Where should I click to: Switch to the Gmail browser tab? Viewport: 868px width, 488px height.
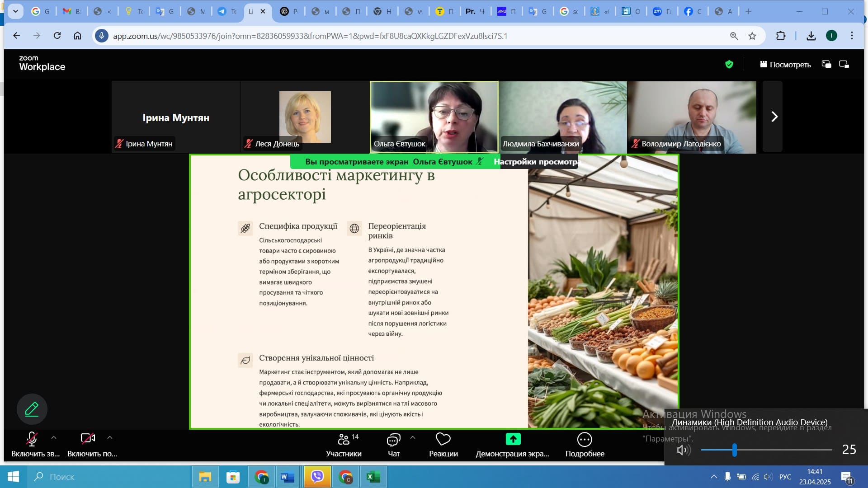pos(71,11)
